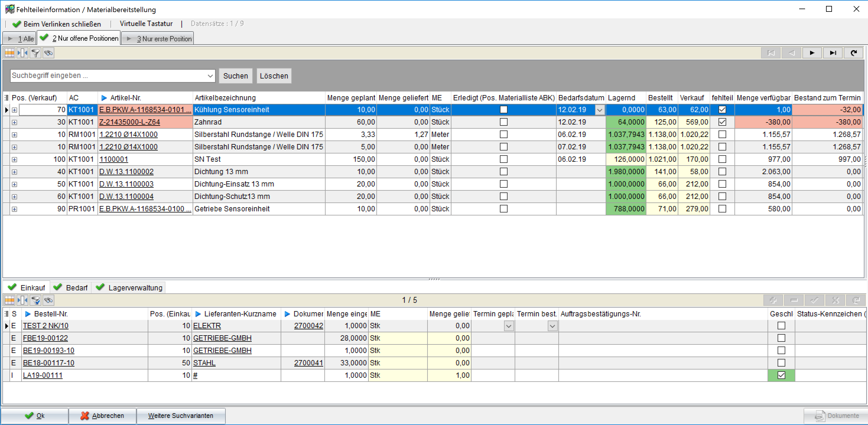This screenshot has width=868, height=425.
Task: Open the grid layout icon in upper toolbar
Action: [9, 53]
